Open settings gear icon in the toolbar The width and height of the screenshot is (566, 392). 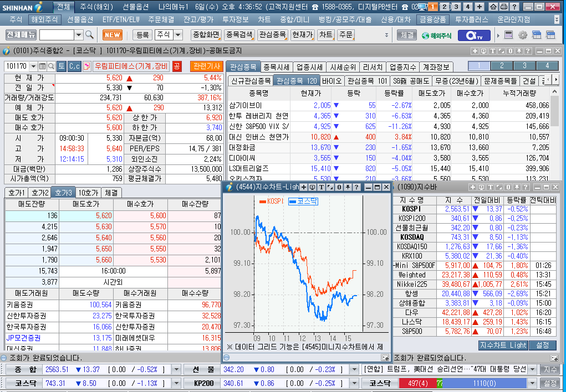coord(522,35)
